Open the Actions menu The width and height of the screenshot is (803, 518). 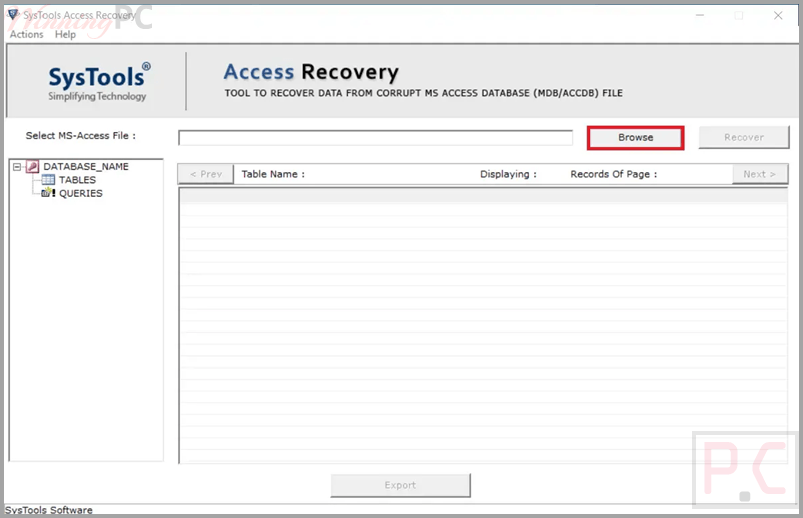click(x=27, y=34)
